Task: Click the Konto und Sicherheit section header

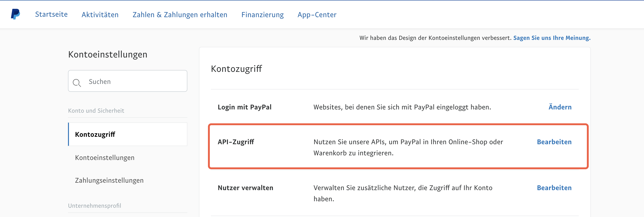Action: pos(96,111)
